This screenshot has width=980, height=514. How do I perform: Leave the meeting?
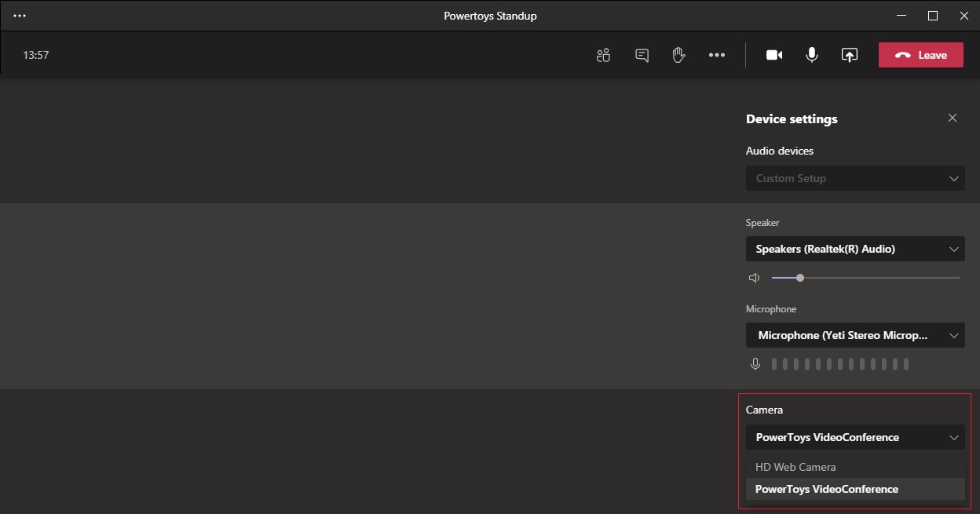(x=921, y=55)
